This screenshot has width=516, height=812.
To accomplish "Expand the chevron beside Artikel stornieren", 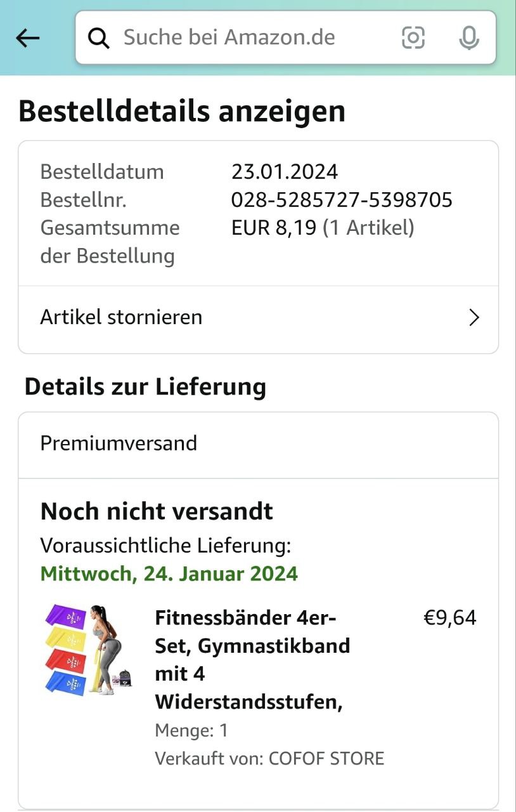I will [x=474, y=317].
